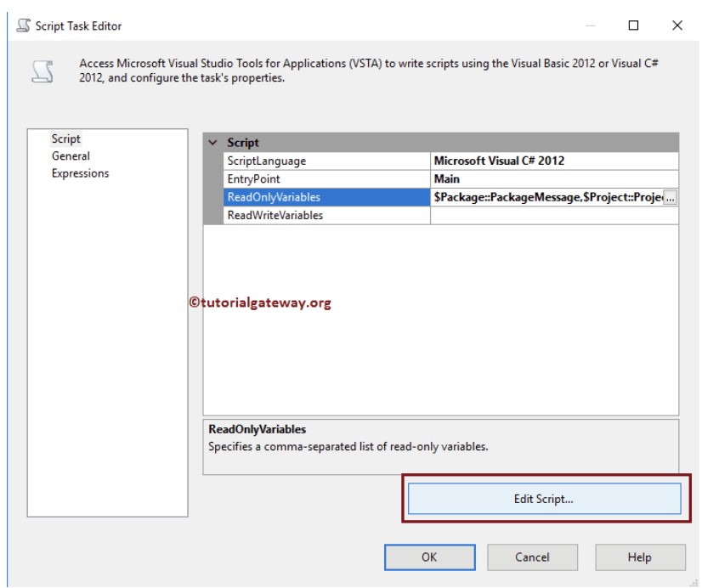Open the General page
Viewport: 702px width, 588px height.
click(x=71, y=156)
